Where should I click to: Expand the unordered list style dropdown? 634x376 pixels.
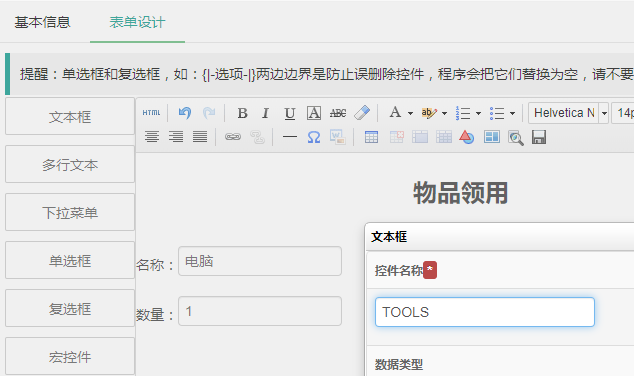pyautogui.click(x=512, y=113)
